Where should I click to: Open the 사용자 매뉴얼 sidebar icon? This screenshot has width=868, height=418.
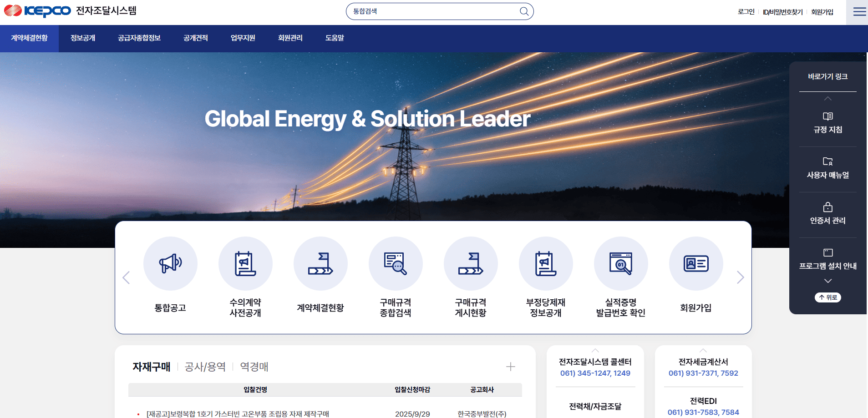point(827,168)
